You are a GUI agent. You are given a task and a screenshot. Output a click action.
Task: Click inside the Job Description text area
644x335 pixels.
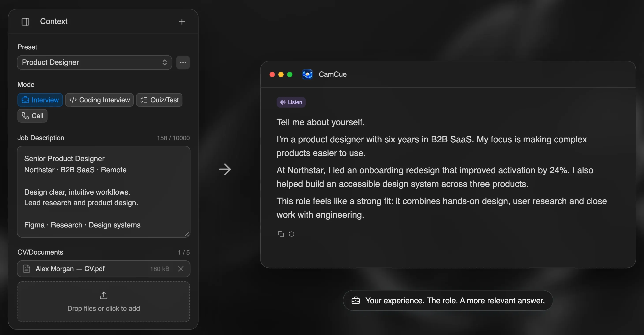[x=103, y=192]
